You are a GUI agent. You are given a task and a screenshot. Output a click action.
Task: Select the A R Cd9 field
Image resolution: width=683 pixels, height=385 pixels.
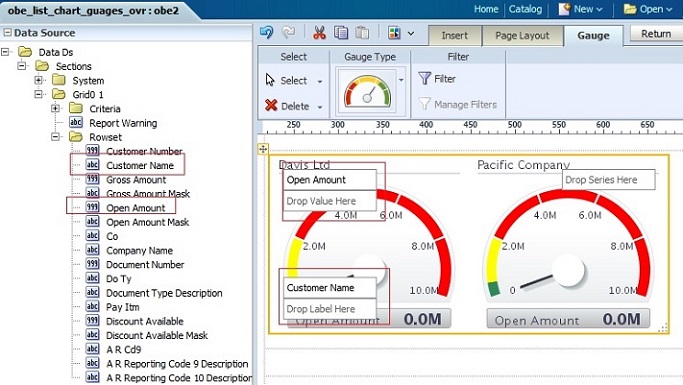coord(124,349)
